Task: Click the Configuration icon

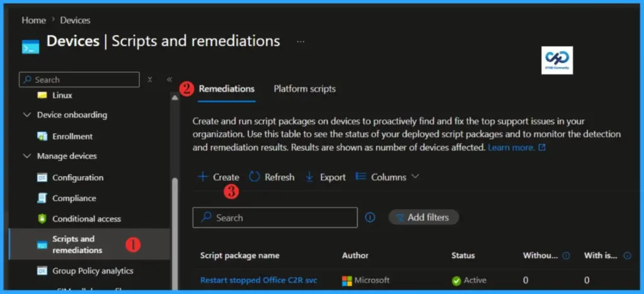Action: pyautogui.click(x=42, y=178)
